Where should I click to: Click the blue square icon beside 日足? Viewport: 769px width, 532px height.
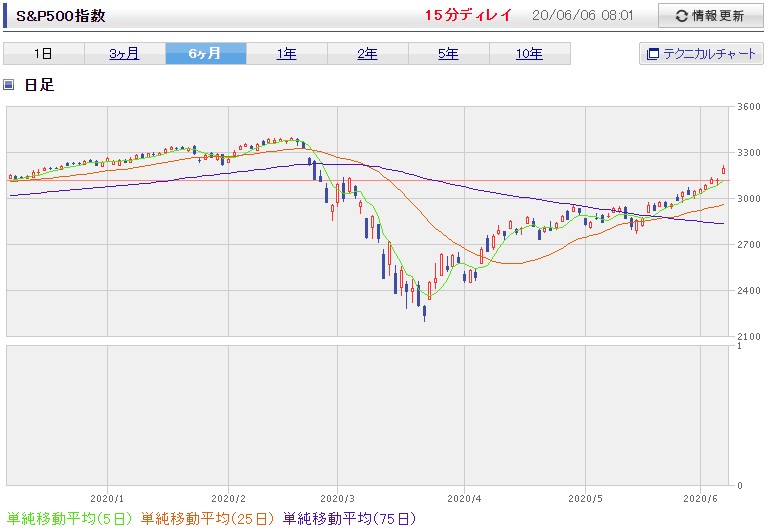(x=8, y=85)
